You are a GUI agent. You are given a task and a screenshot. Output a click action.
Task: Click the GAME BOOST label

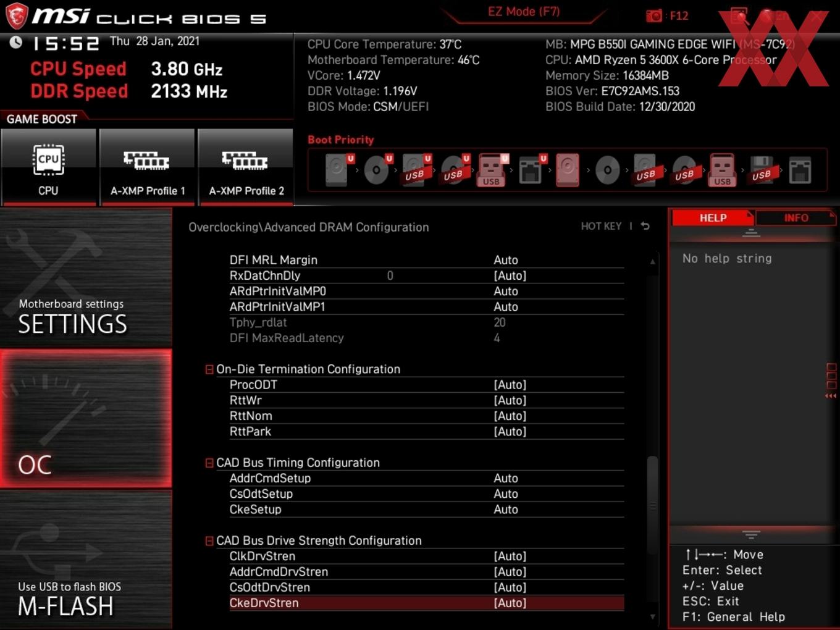(x=42, y=119)
